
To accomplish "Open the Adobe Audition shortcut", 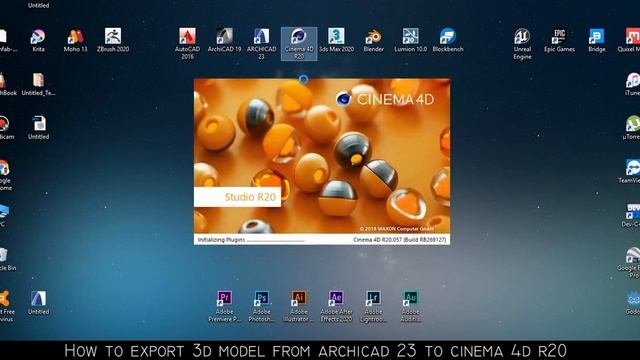I will [x=411, y=307].
